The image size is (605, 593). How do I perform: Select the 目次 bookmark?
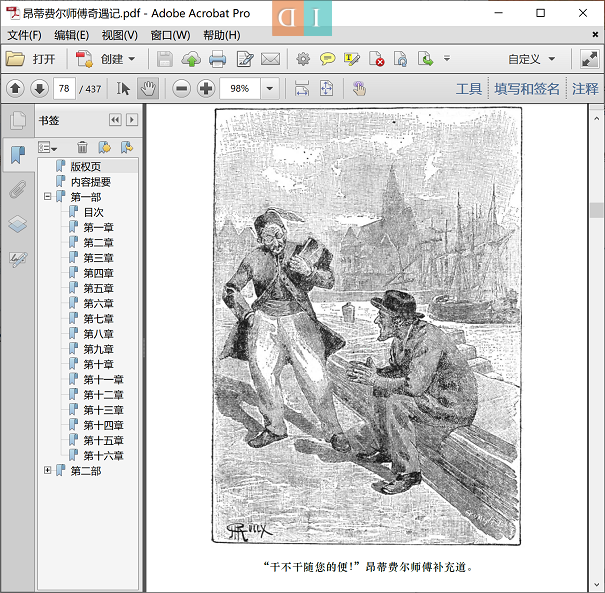(93, 212)
